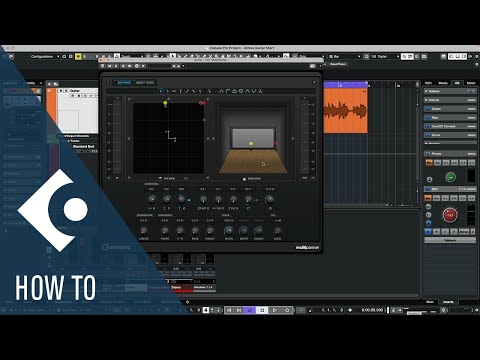Click the right arrow beside the rear view room
This screenshot has height=360, width=480.
293,138
